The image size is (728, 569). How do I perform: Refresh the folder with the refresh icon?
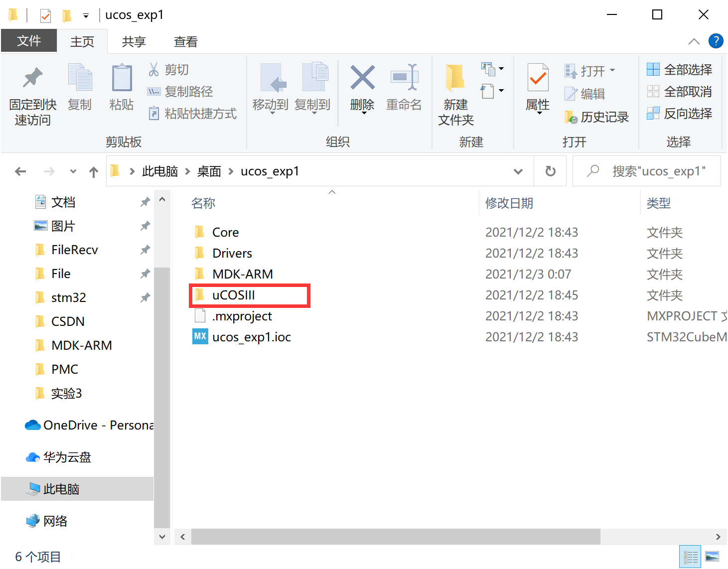pyautogui.click(x=550, y=171)
